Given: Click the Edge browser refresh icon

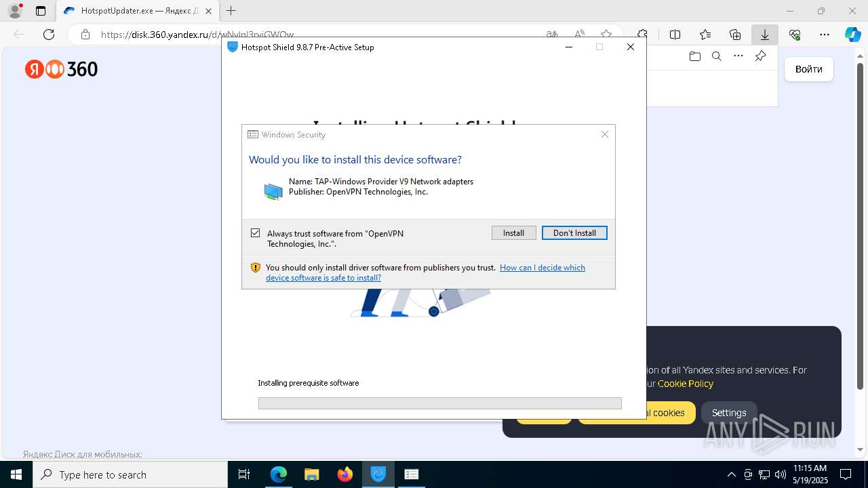Looking at the screenshot, I should pyautogui.click(x=49, y=35).
